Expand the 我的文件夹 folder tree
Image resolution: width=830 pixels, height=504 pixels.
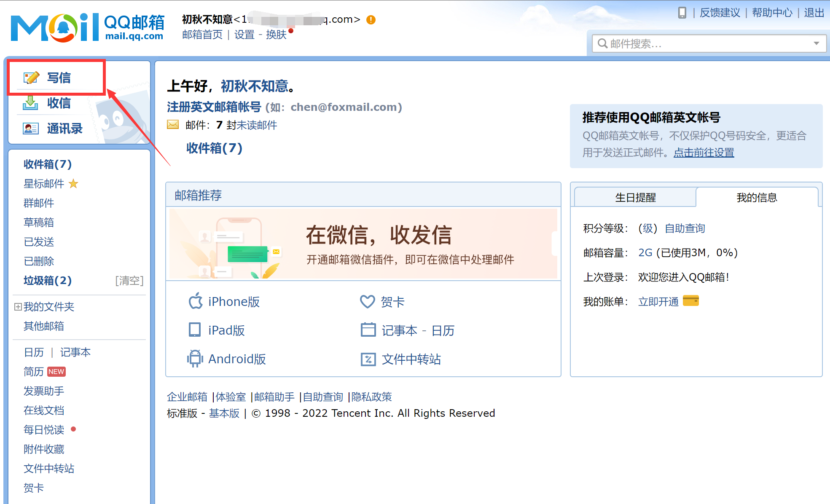click(x=18, y=307)
